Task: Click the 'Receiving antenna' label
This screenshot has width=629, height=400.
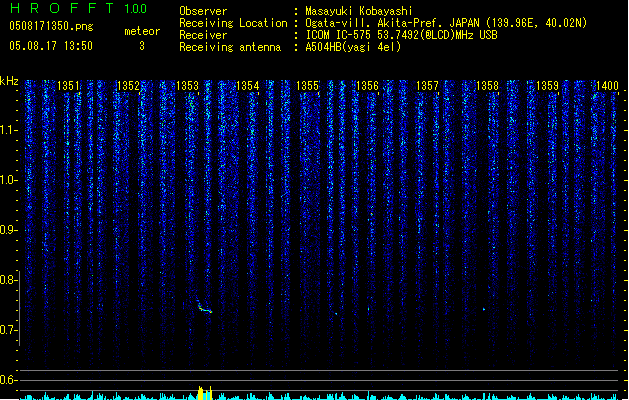Action: click(x=230, y=47)
